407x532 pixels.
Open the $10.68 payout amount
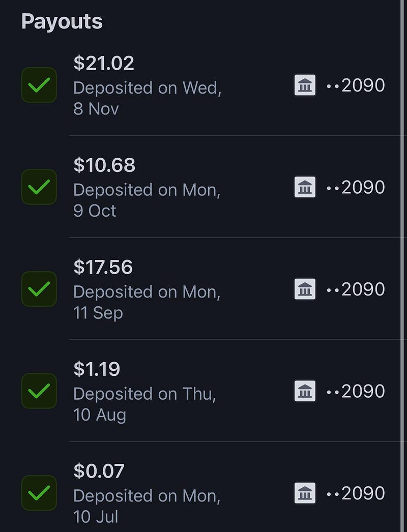point(104,165)
